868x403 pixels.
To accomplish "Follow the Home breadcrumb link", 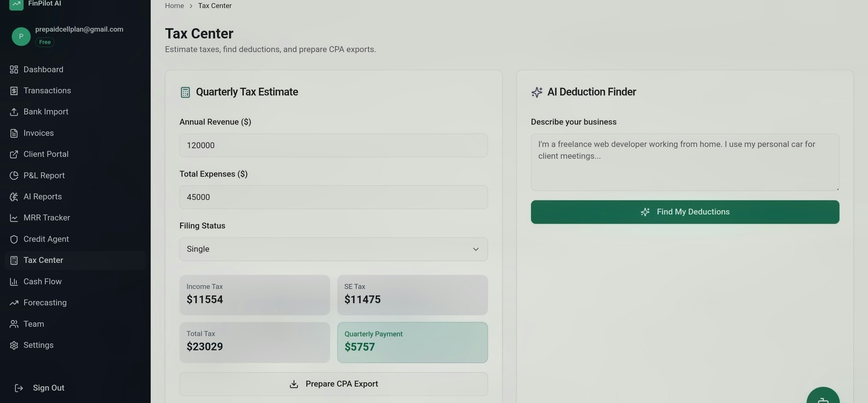I will [174, 6].
